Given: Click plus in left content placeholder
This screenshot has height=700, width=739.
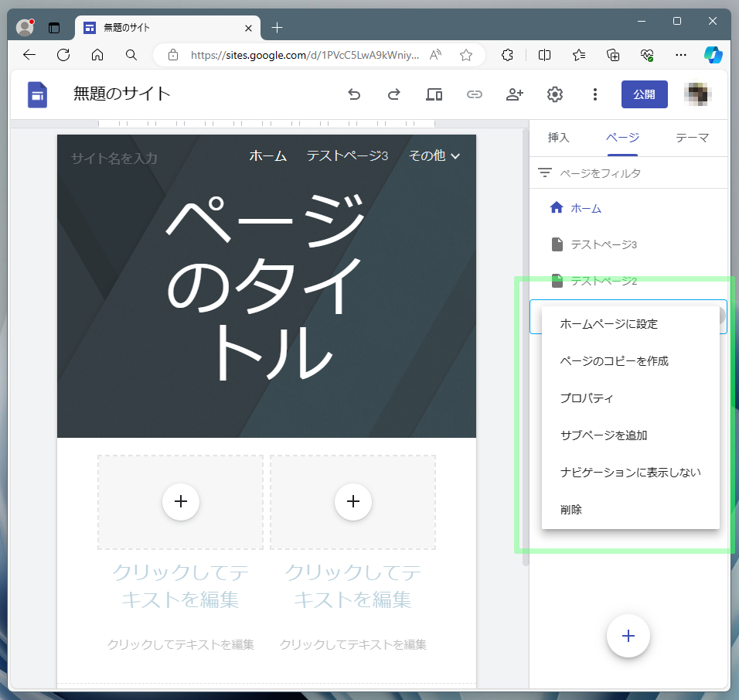Looking at the screenshot, I should (181, 501).
